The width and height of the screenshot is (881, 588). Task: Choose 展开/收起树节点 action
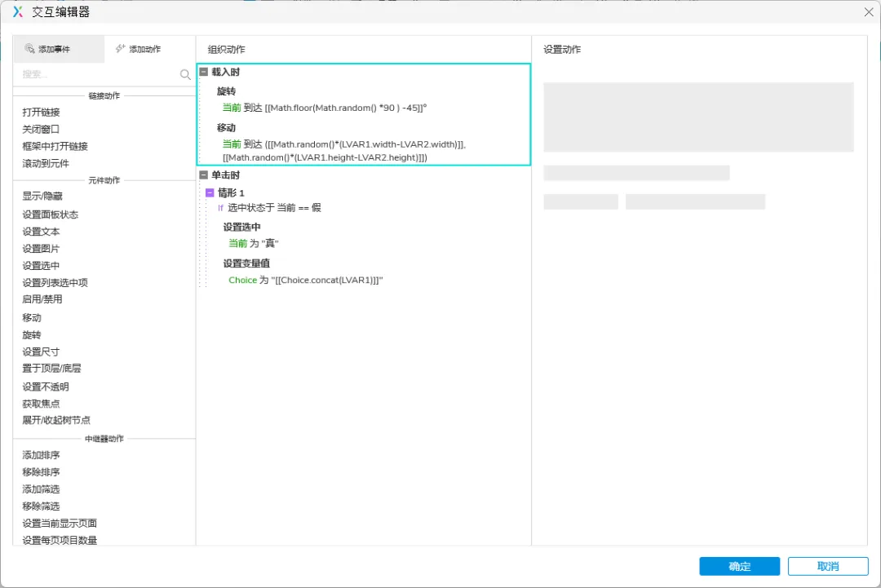click(x=56, y=420)
